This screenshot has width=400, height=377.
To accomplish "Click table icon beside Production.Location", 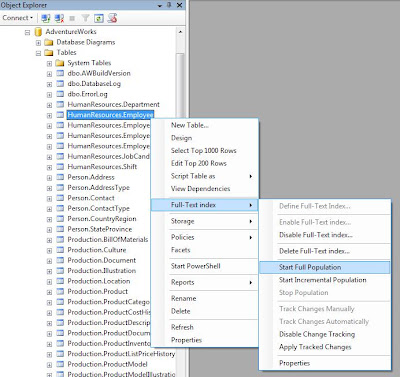I will 60,281.
